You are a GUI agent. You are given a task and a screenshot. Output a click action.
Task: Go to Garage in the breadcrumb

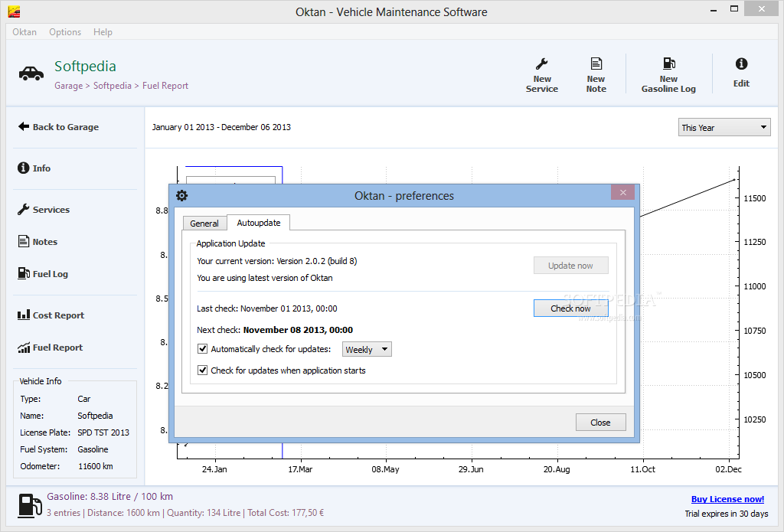coord(68,86)
